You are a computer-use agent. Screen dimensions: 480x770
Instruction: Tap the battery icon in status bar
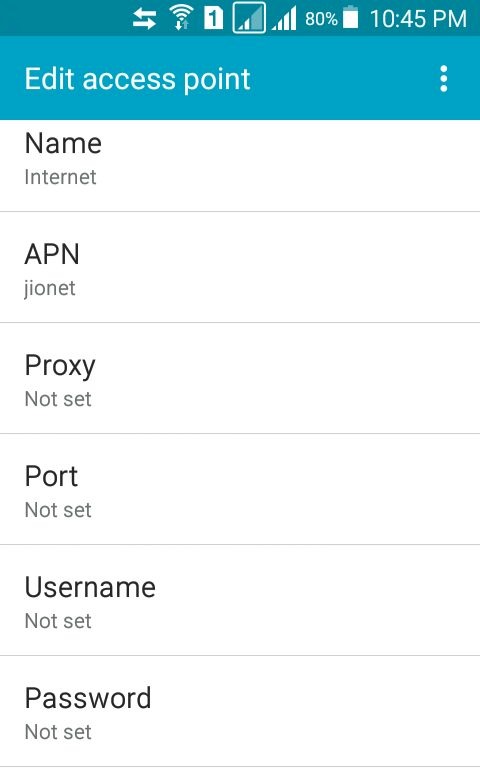coord(350,18)
